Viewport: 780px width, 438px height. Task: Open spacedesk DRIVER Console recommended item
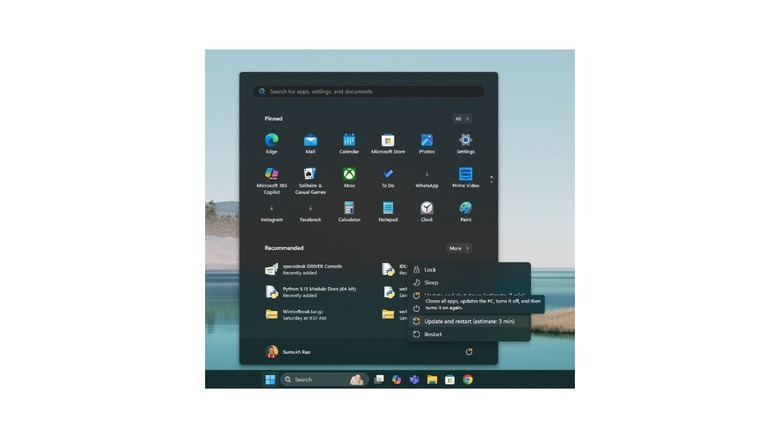coord(304,269)
